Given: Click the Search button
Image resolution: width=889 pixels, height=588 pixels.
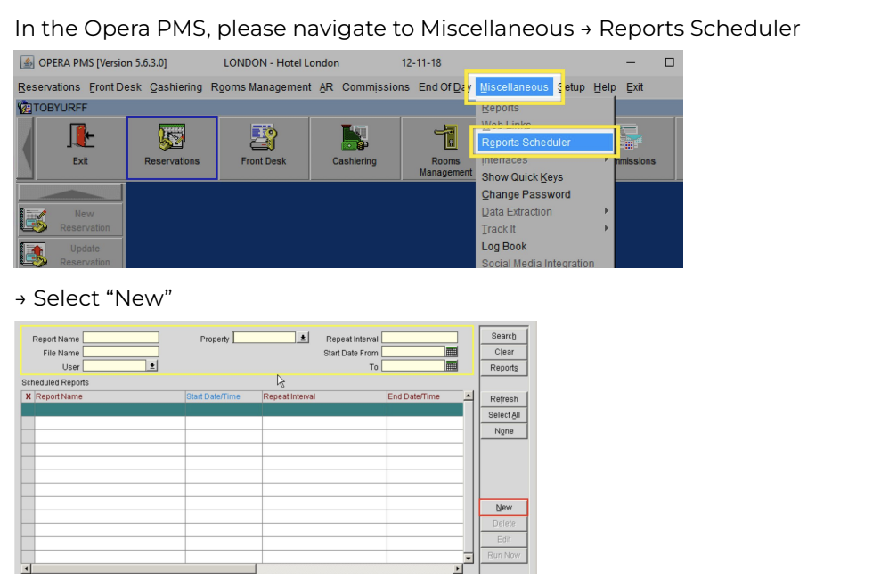Looking at the screenshot, I should pyautogui.click(x=503, y=336).
